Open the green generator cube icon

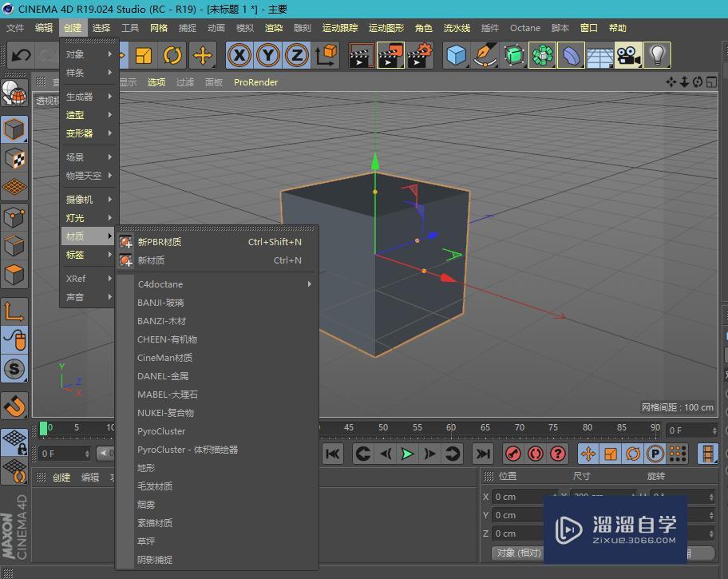click(x=513, y=55)
